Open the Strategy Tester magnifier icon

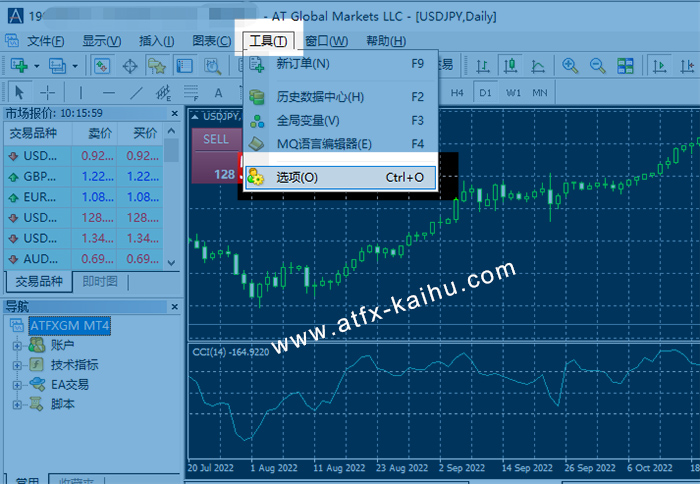[212, 66]
